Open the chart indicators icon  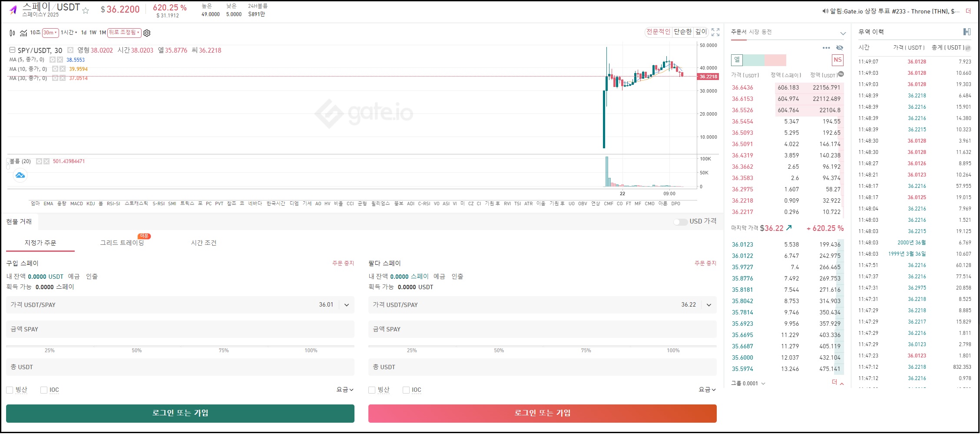point(23,33)
